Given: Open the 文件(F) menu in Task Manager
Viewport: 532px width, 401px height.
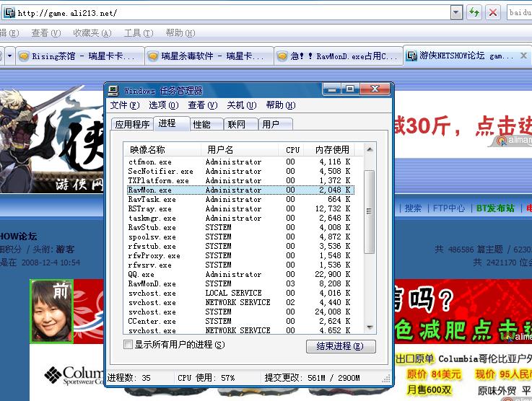Looking at the screenshot, I should coord(124,105).
